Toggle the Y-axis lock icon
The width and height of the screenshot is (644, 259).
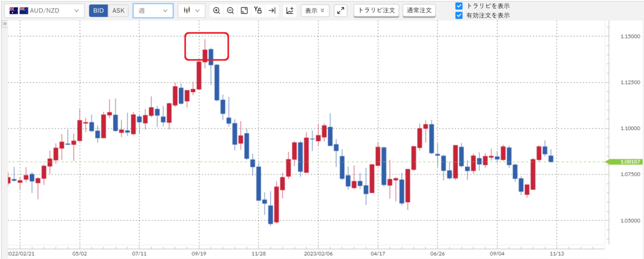click(258, 10)
